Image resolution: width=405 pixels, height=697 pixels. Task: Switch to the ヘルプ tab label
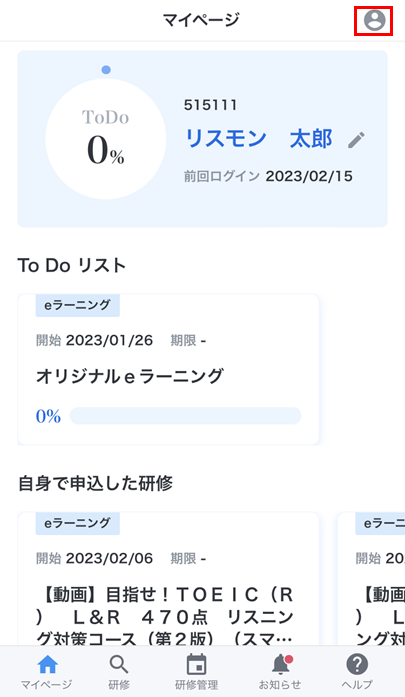click(357, 685)
